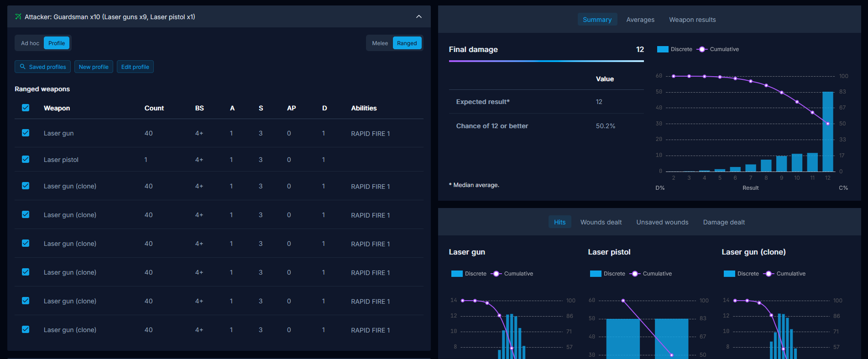Select the Ranged weapons toggle

pyautogui.click(x=407, y=43)
